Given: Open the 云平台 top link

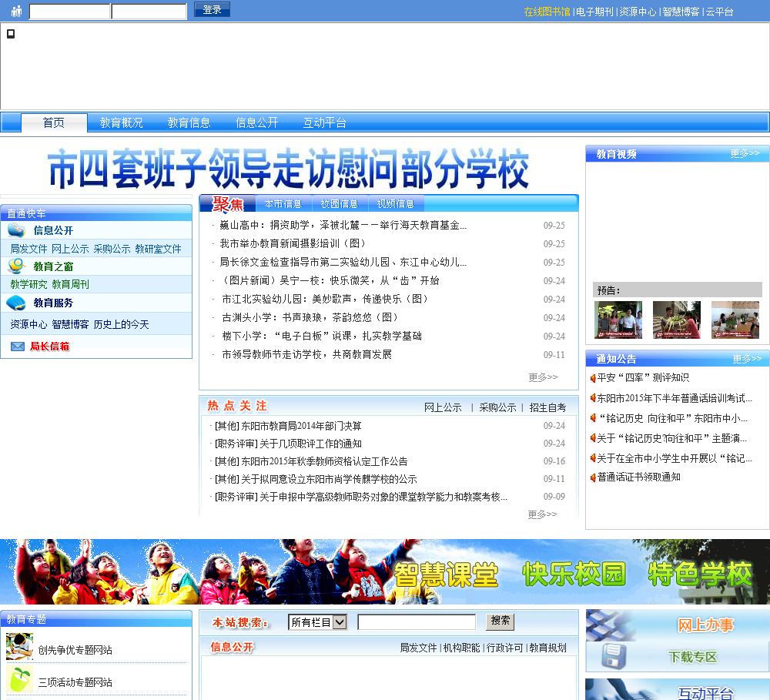Looking at the screenshot, I should pyautogui.click(x=719, y=12).
